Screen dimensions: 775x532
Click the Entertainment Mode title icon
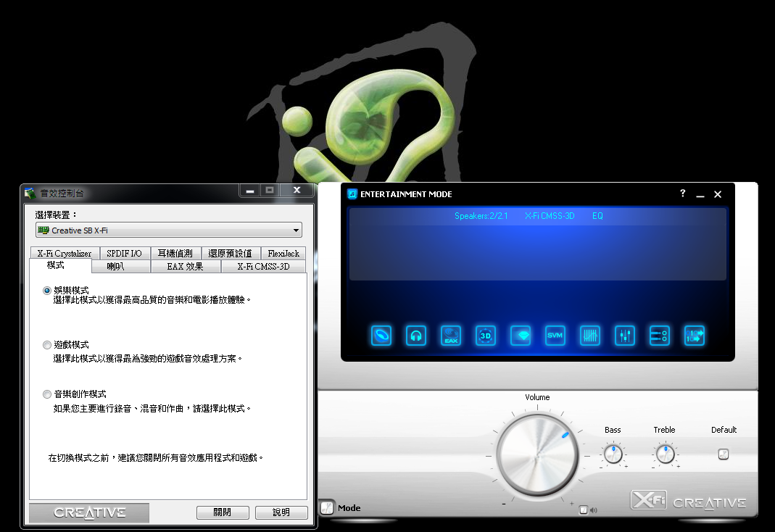[x=352, y=194]
